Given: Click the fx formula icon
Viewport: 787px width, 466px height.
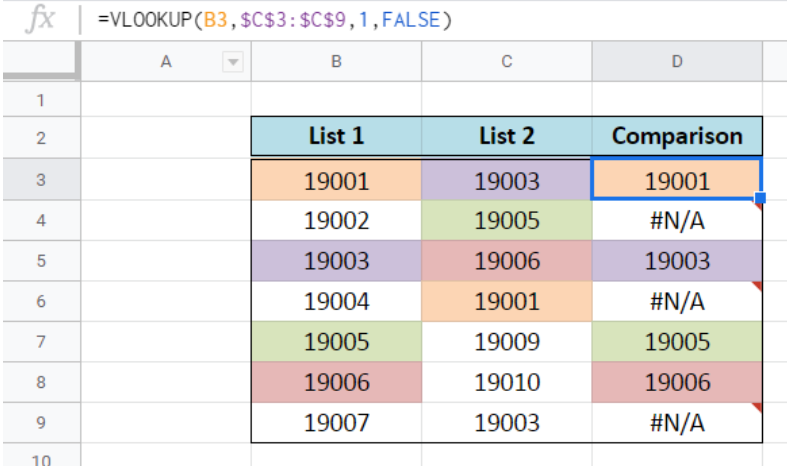Looking at the screenshot, I should (40, 19).
